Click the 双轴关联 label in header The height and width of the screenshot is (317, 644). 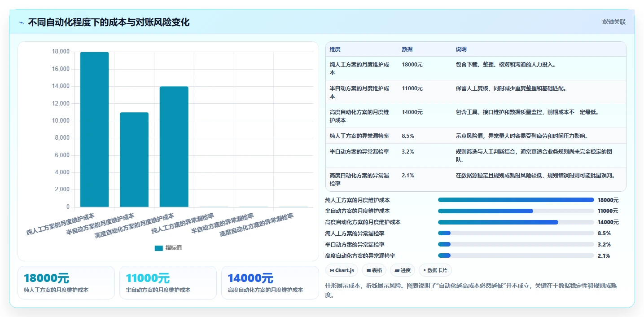coord(613,22)
